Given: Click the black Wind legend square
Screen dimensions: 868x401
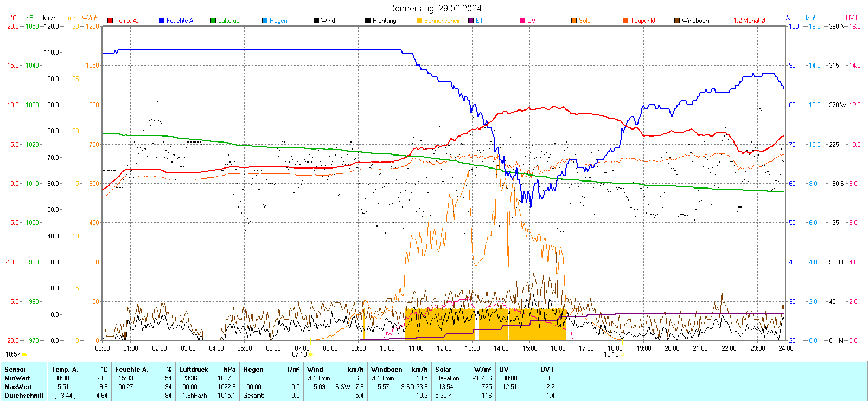Looking at the screenshot, I should [316, 21].
